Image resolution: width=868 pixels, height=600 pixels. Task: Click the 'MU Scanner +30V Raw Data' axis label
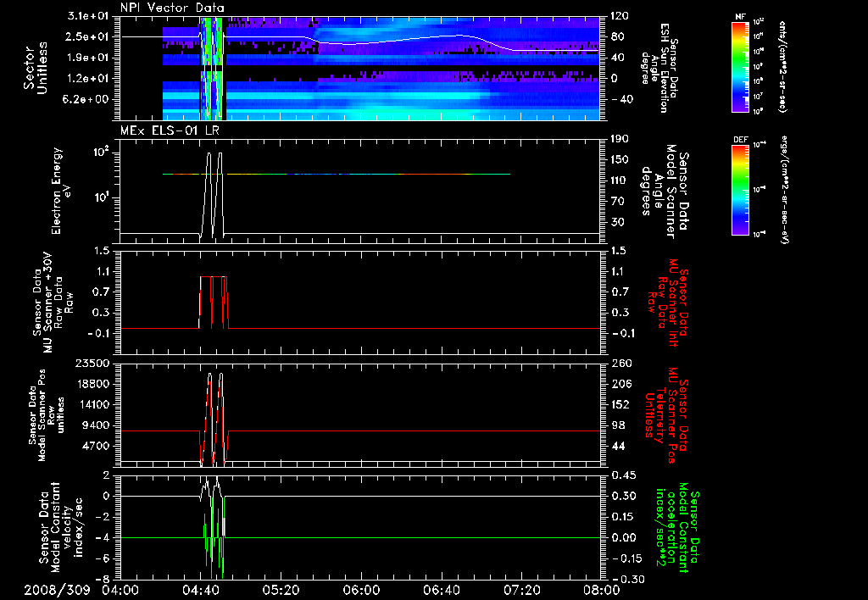[53, 303]
